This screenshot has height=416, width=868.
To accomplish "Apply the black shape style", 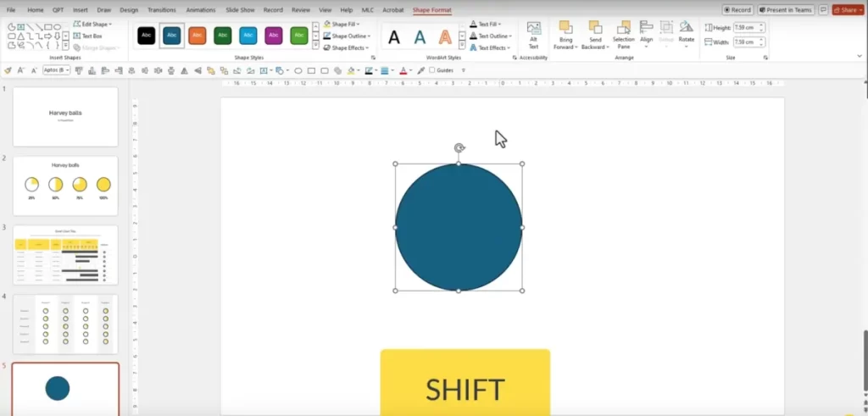I will click(146, 36).
